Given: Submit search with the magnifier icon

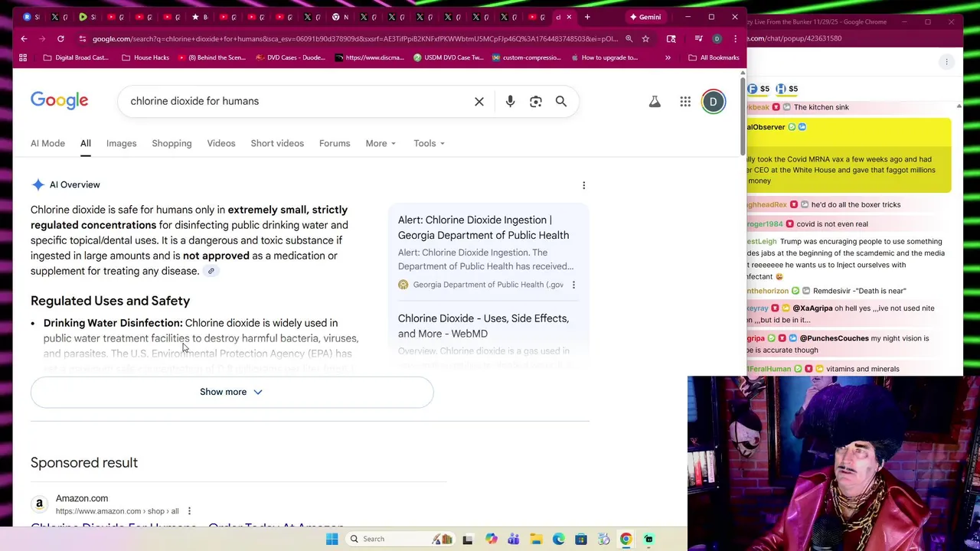Looking at the screenshot, I should [561, 101].
